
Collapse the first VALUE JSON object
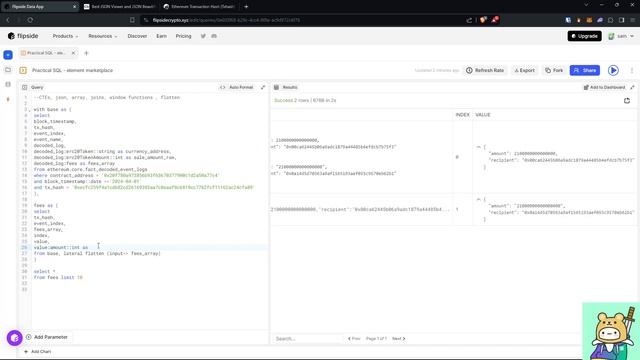[478, 147]
